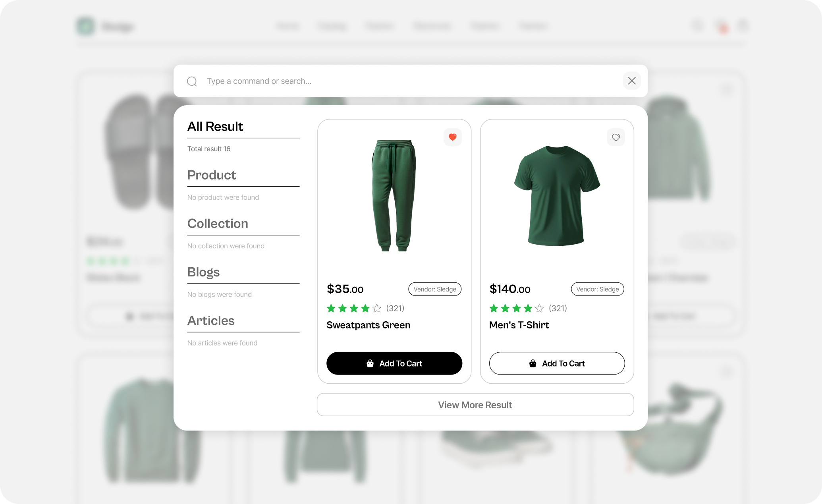822x504 pixels.
Task: Click the heart/favorite icon on Men's T-Shirt
Action: [616, 137]
